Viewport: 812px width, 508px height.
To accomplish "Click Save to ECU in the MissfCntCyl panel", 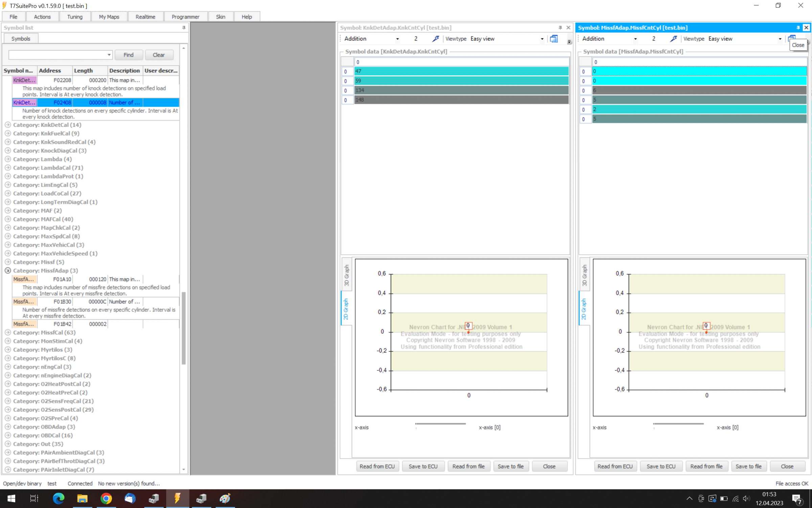I will 661,466.
